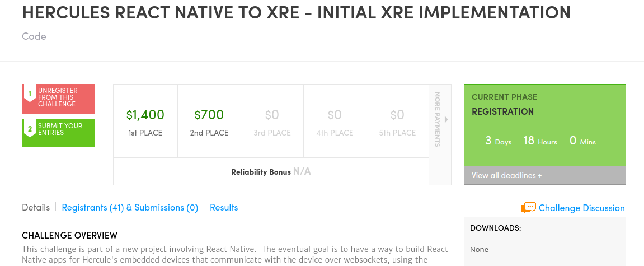Click the Reliability Bonus N/A row
Image resolution: width=644 pixels, height=266 pixels.
(271, 171)
